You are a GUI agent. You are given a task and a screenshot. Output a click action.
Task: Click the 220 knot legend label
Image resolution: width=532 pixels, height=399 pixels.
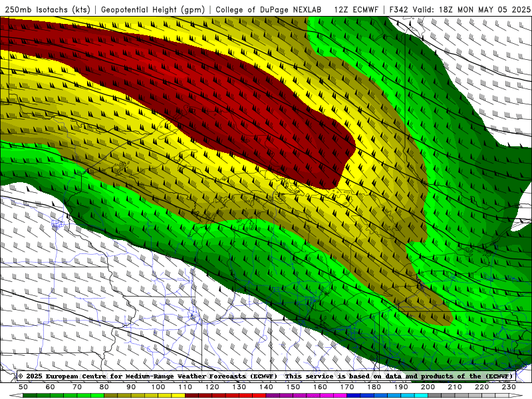click(481, 387)
